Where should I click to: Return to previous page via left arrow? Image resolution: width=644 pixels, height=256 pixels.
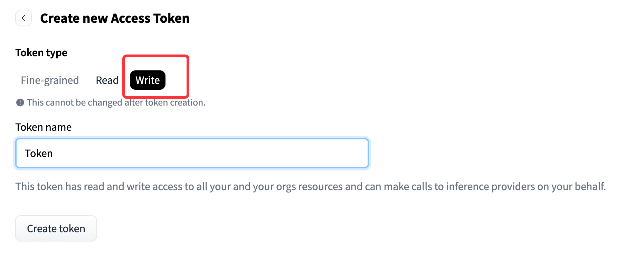(x=23, y=18)
